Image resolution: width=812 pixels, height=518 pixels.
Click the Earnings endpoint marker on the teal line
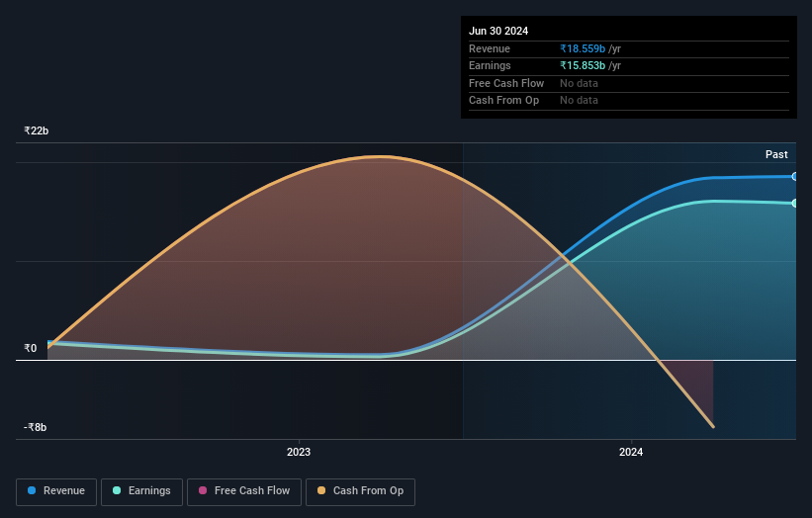pyautogui.click(x=794, y=204)
